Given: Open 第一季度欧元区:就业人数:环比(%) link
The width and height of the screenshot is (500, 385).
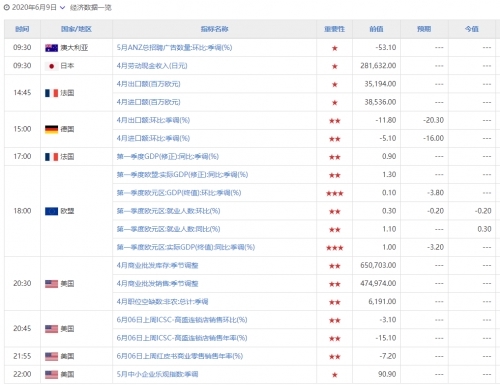Looking at the screenshot, I should [168, 211].
